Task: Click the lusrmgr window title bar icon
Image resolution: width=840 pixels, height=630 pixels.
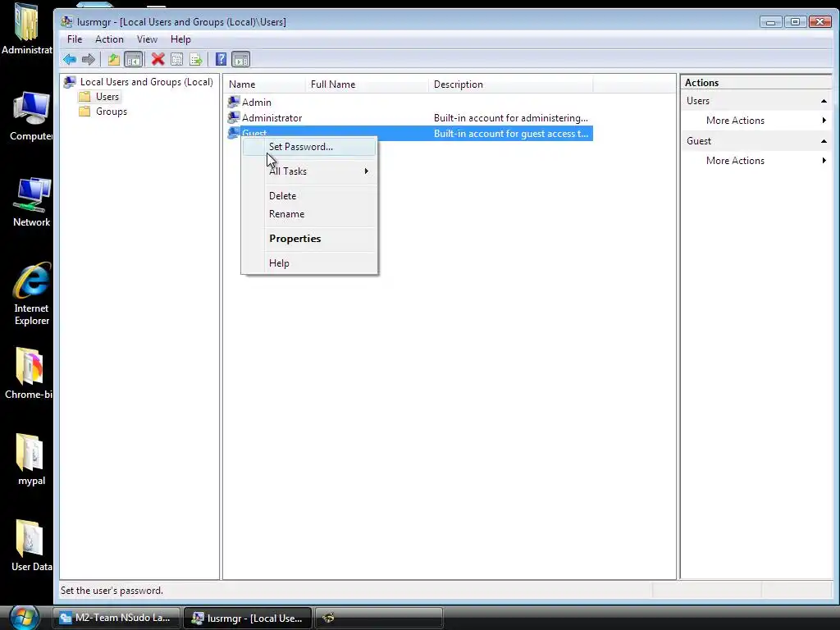Action: (66, 22)
